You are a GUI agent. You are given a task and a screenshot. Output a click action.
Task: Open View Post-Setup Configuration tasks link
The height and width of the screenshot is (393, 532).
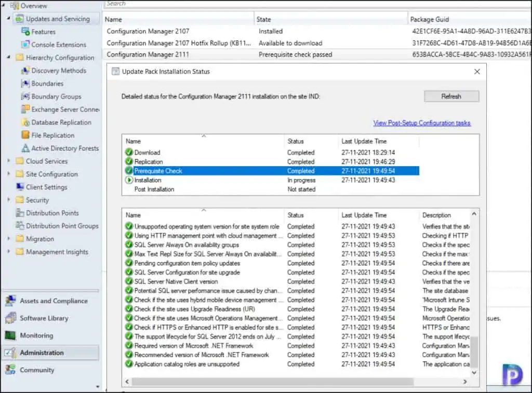tap(422, 123)
